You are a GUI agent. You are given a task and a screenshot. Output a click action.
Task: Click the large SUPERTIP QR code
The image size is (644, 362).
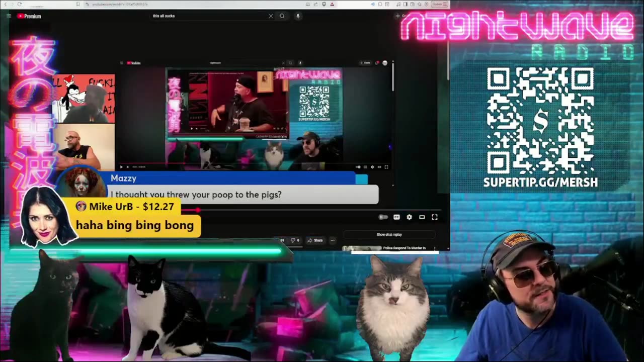pyautogui.click(x=541, y=120)
